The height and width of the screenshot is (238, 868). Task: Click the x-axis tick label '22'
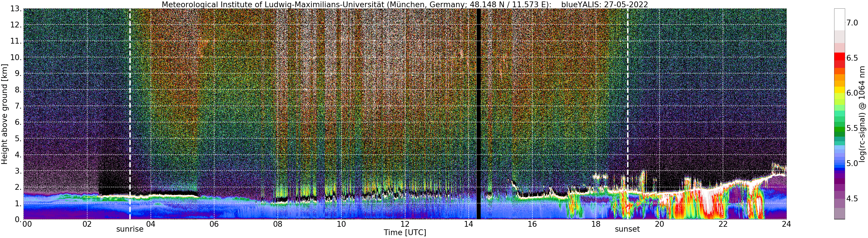[x=723, y=224]
